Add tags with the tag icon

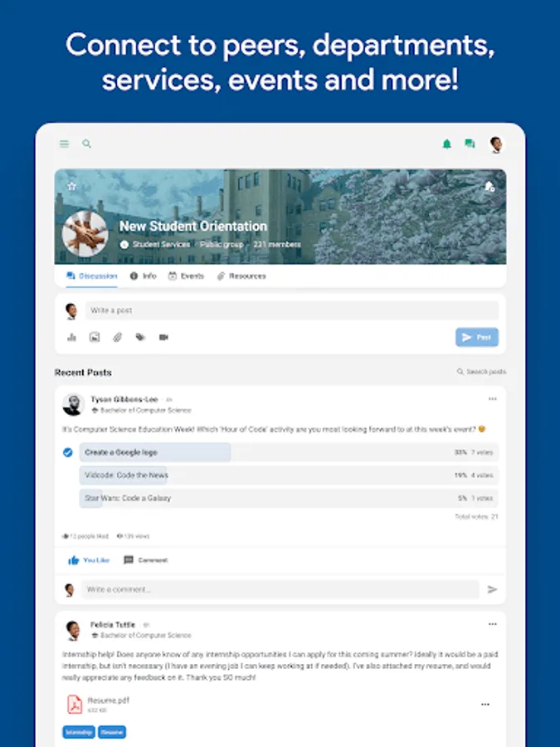pyautogui.click(x=140, y=337)
